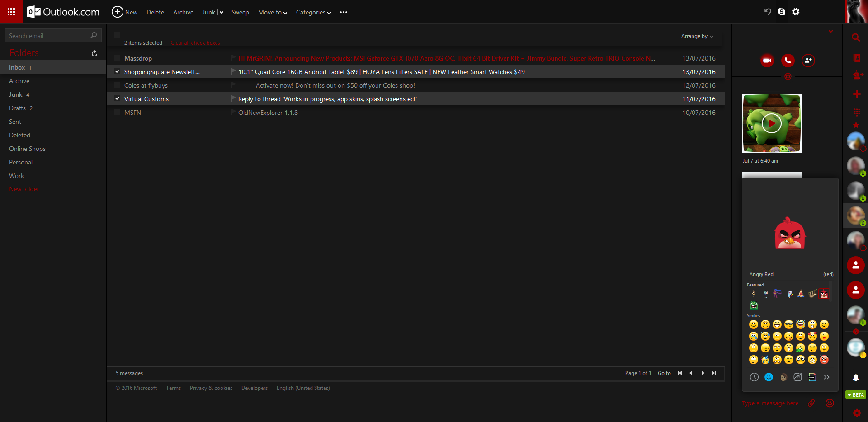Change language English (United States)

click(303, 388)
